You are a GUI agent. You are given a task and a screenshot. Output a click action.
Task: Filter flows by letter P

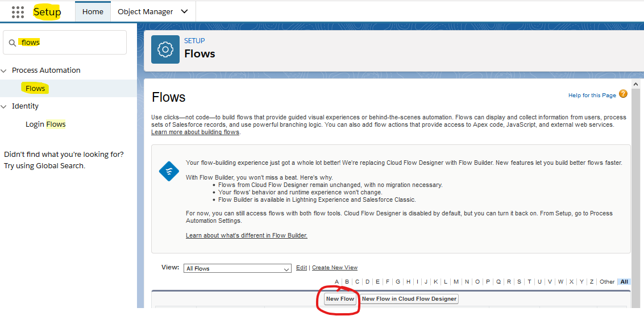488,282
